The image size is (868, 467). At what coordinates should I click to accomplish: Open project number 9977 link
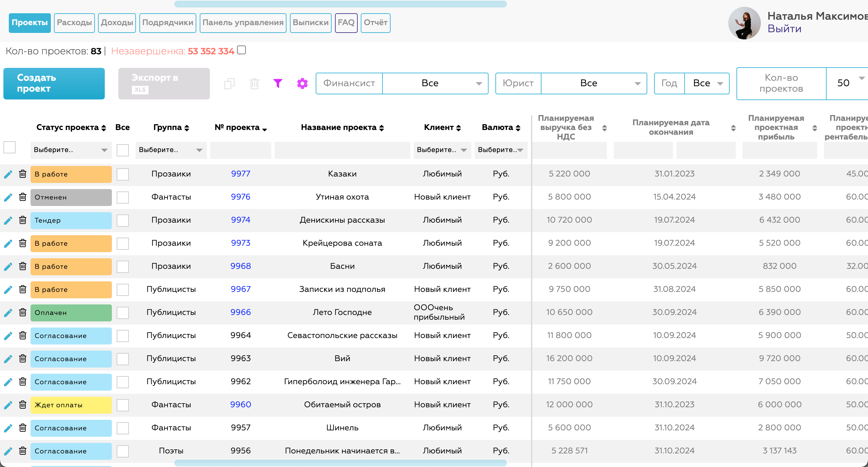coord(240,174)
